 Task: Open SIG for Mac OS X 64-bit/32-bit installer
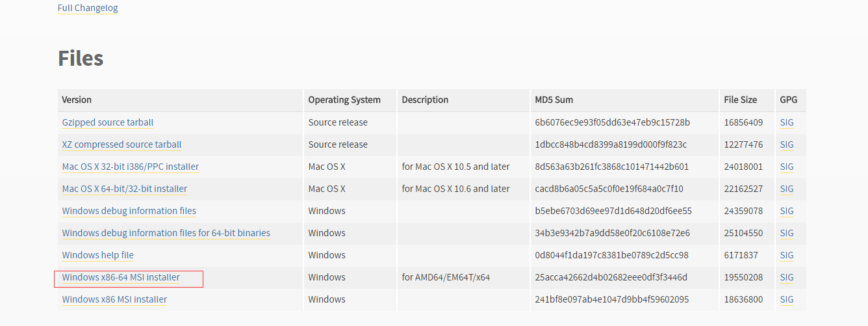787,189
